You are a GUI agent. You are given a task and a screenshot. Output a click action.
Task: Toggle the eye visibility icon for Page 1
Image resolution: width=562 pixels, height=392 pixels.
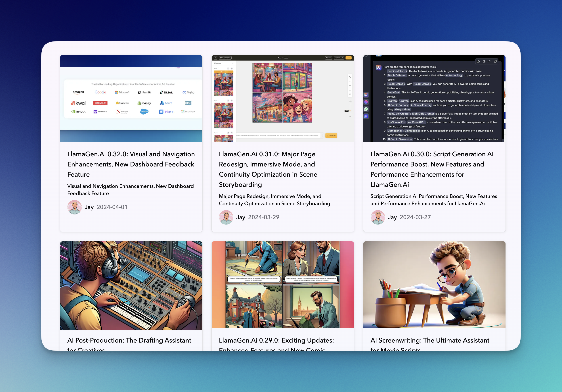(232, 68)
